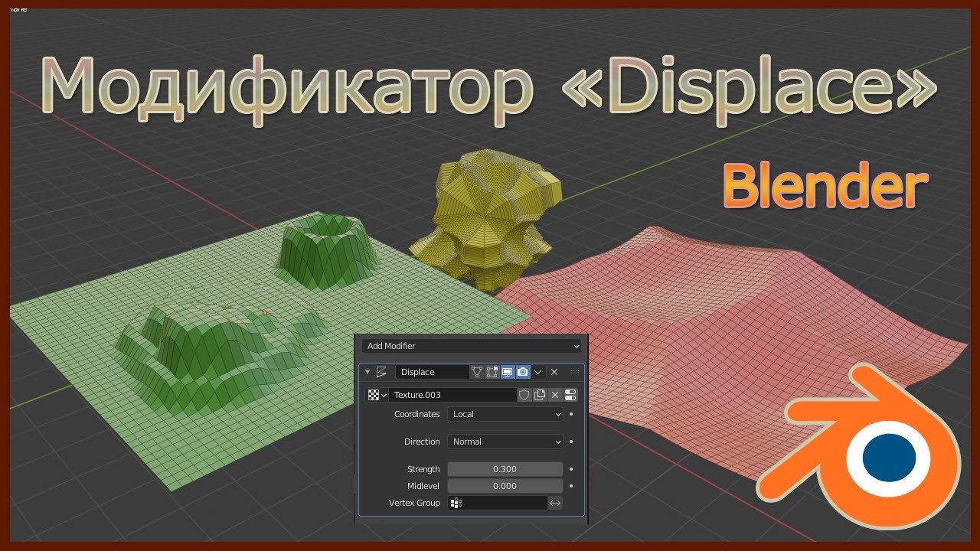Click the Midlevel slider showing 0.000
This screenshot has width=980, height=551.
pyautogui.click(x=505, y=486)
